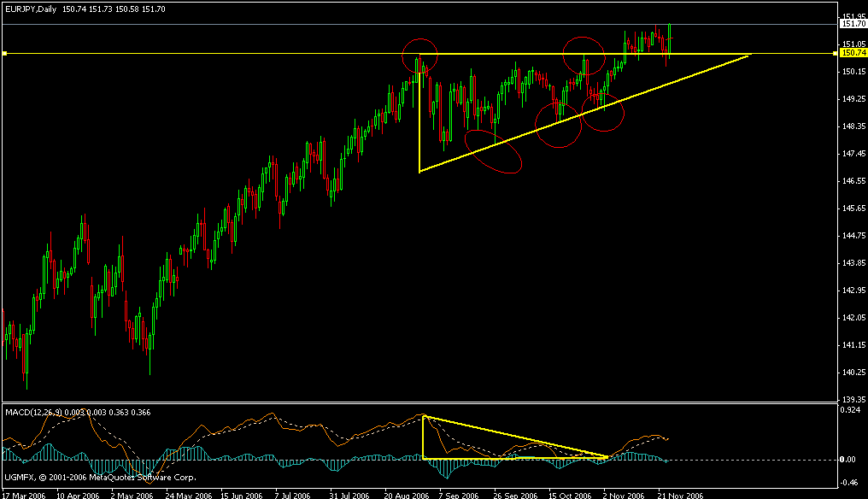Select the ascending yellow trendline under the lows
The image size is (868, 499).
pyautogui.click(x=584, y=113)
